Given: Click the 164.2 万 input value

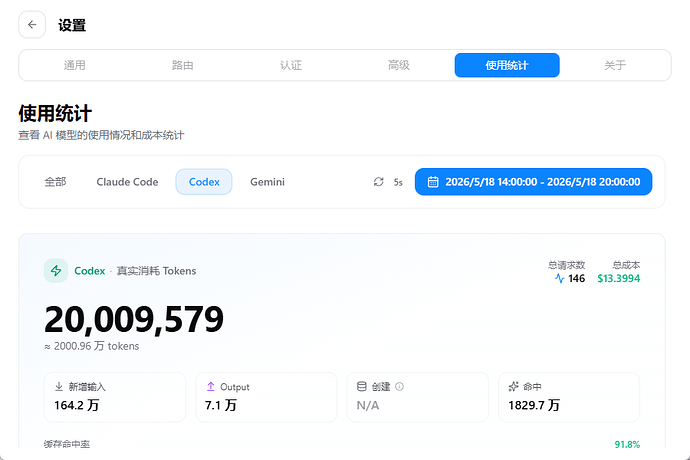Looking at the screenshot, I should 77,405.
